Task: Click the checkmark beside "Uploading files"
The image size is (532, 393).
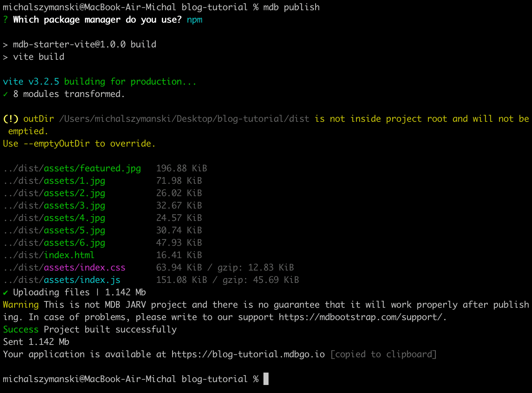Action: (5, 292)
